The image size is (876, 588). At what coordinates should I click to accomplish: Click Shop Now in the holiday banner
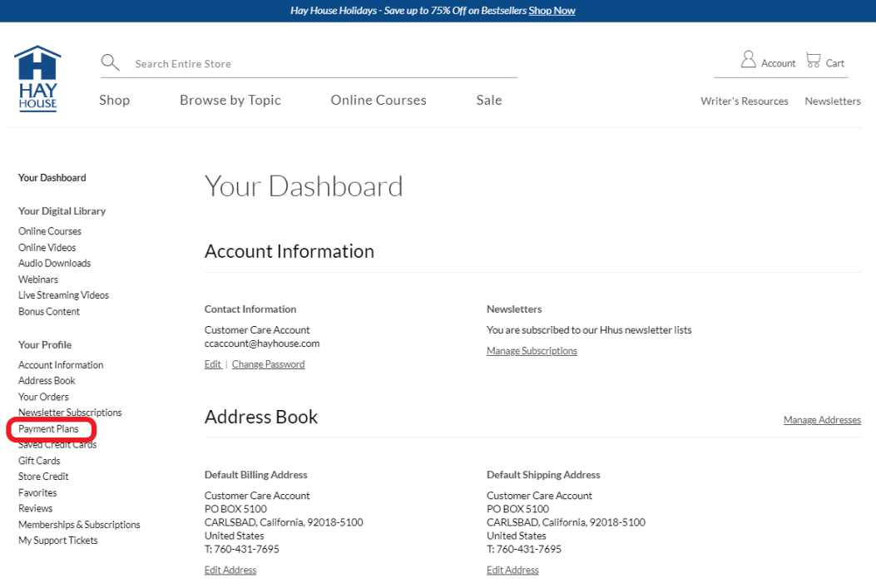coord(552,11)
